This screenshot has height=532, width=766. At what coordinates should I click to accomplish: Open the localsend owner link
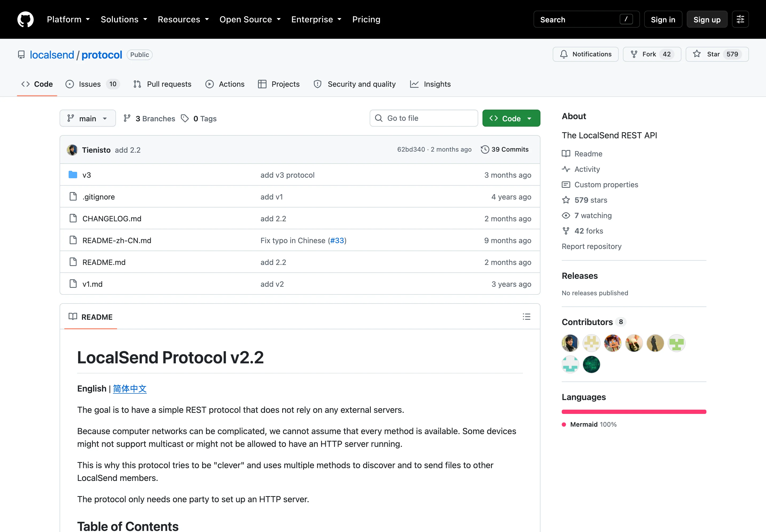(52, 55)
